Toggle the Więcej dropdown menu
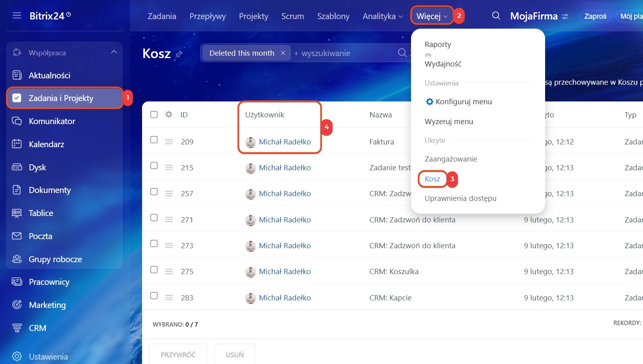643x364 pixels. pos(432,16)
